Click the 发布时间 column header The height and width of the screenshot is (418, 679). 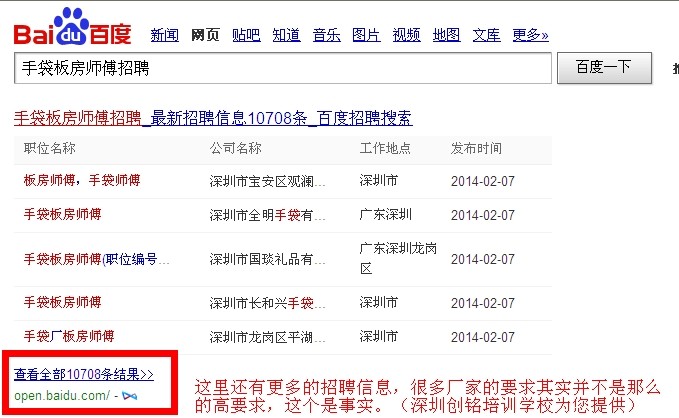pyautogui.click(x=476, y=148)
